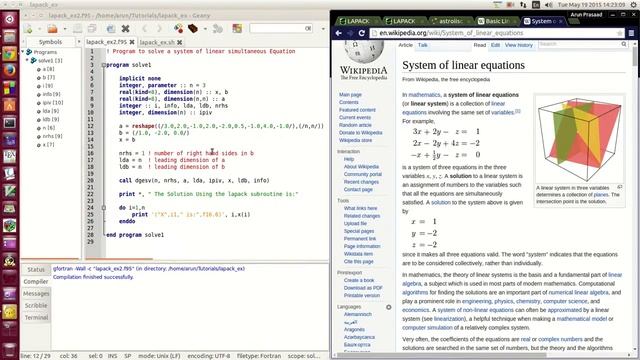
Task: Open the Status message tab
Action: (36, 269)
